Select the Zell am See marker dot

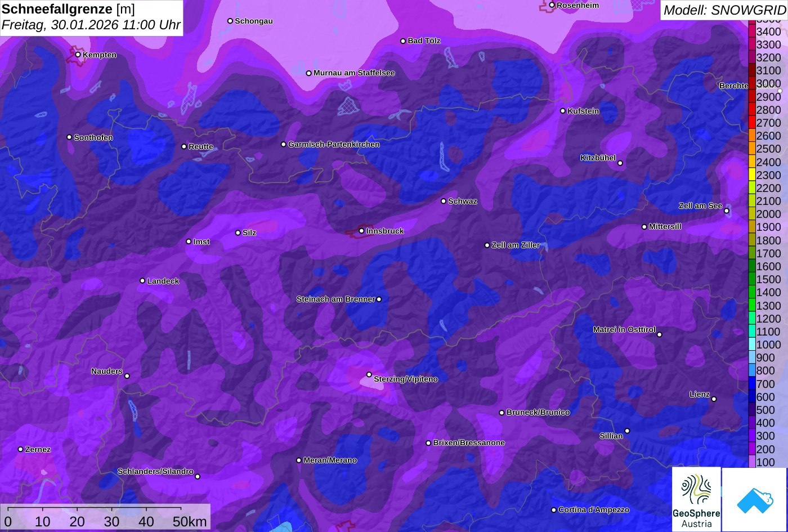727,211
